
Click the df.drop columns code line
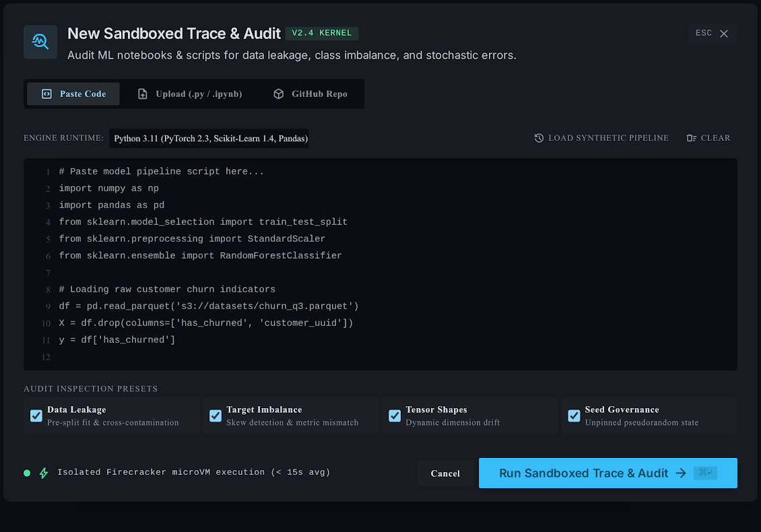click(206, 323)
